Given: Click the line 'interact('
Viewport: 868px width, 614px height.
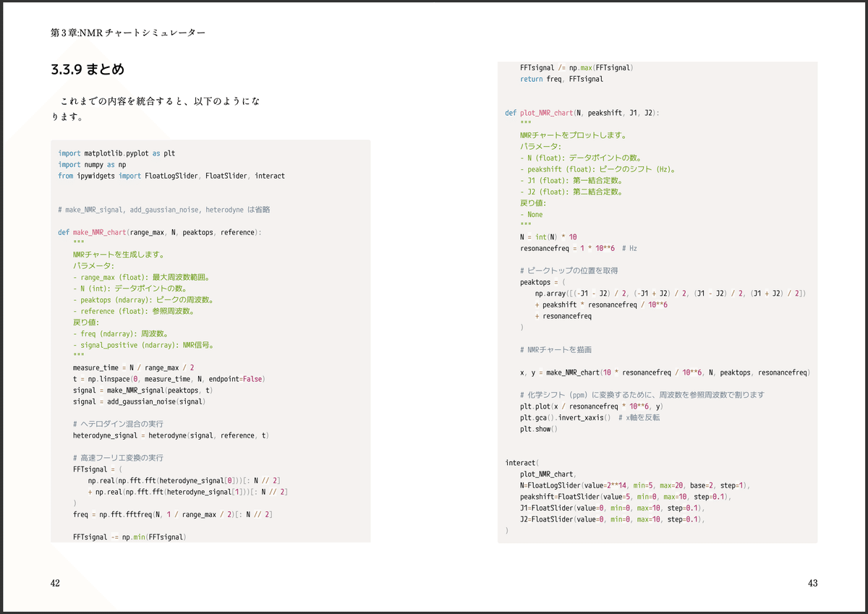Looking at the screenshot, I should click(522, 463).
